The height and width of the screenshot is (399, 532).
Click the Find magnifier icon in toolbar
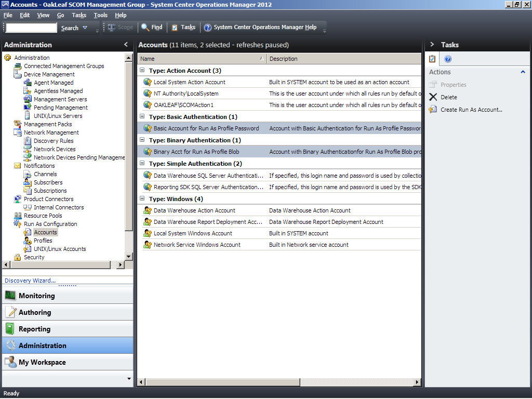coord(145,28)
